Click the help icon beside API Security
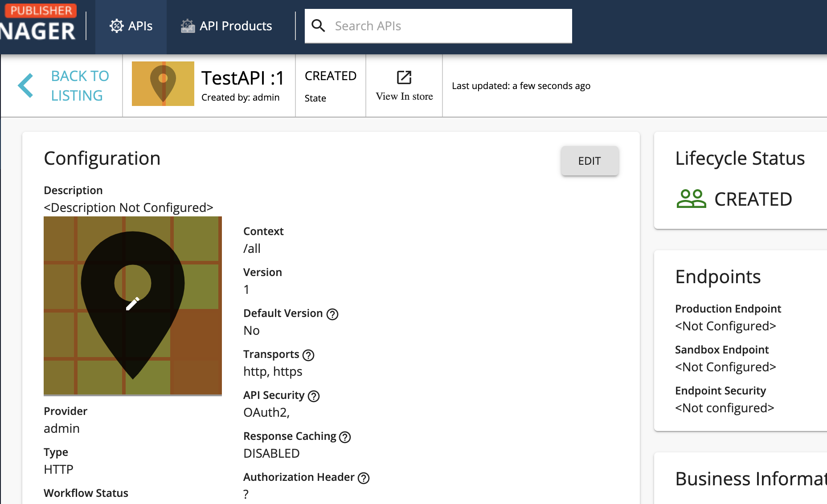This screenshot has width=827, height=504. [314, 396]
